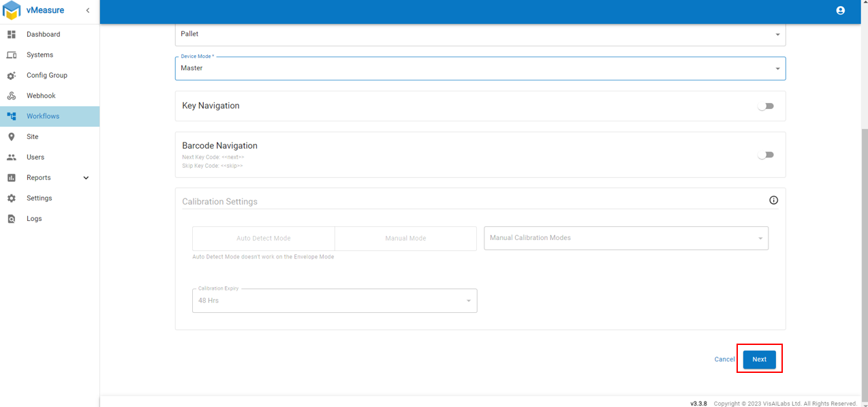Select Auto Detect Mode option
This screenshot has width=868, height=407.
click(x=264, y=239)
